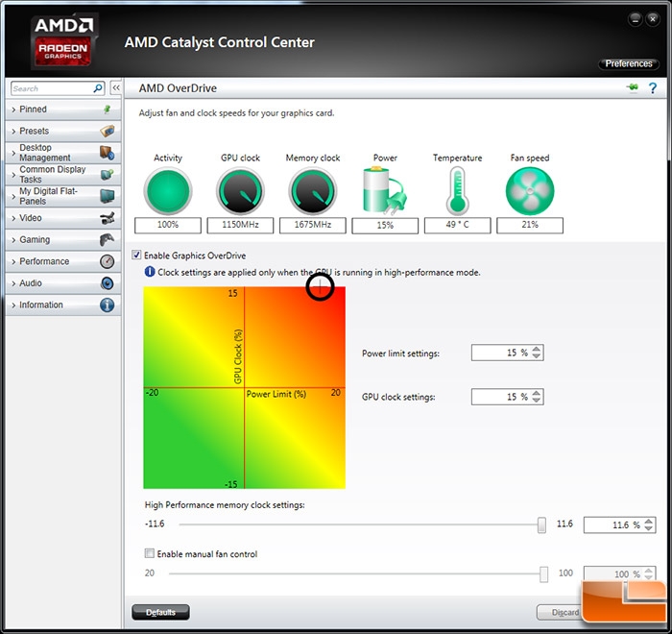Screen dimensions: 672x634
Task: Expand the Presets section
Action: tap(63, 131)
